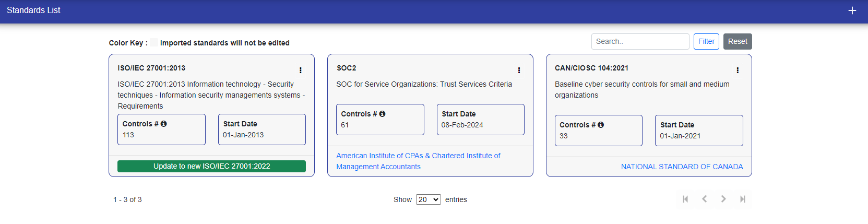Go to last page of results
This screenshot has width=868, height=224.
(x=742, y=199)
